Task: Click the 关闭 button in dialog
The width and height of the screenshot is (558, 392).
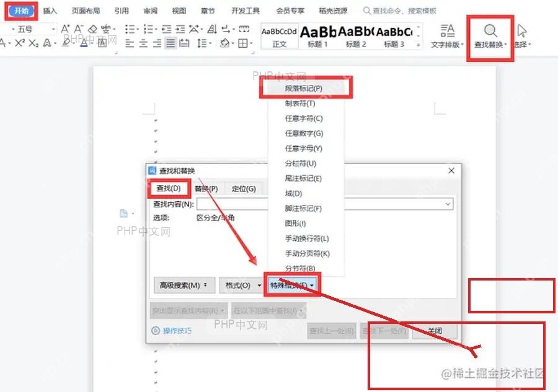Action: [x=435, y=331]
